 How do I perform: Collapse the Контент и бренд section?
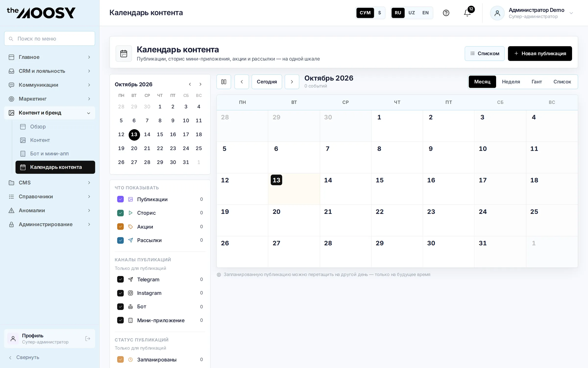click(49, 113)
